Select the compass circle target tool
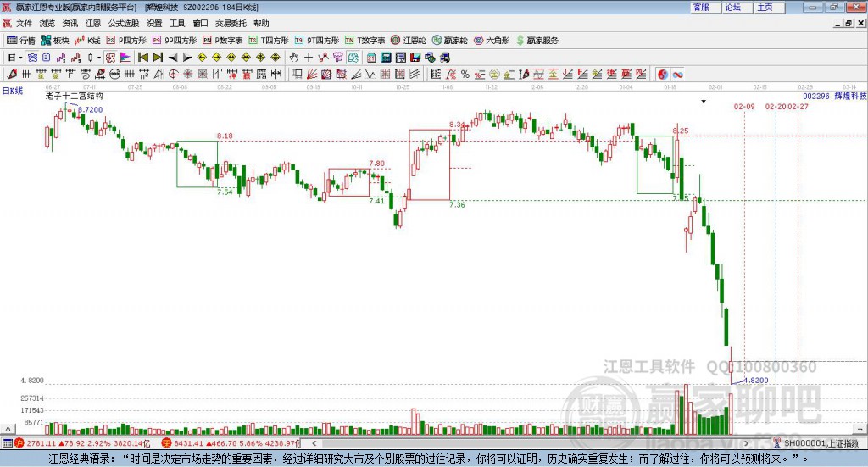 point(173,74)
